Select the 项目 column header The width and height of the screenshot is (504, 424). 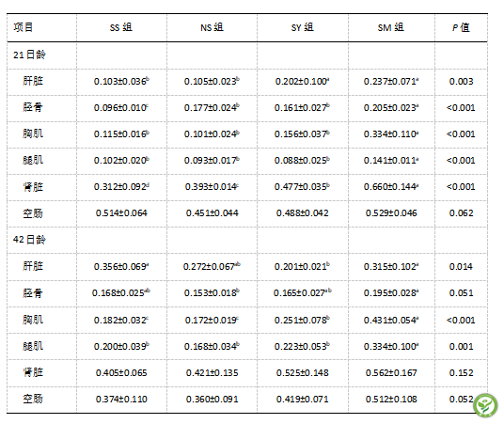tap(24, 27)
